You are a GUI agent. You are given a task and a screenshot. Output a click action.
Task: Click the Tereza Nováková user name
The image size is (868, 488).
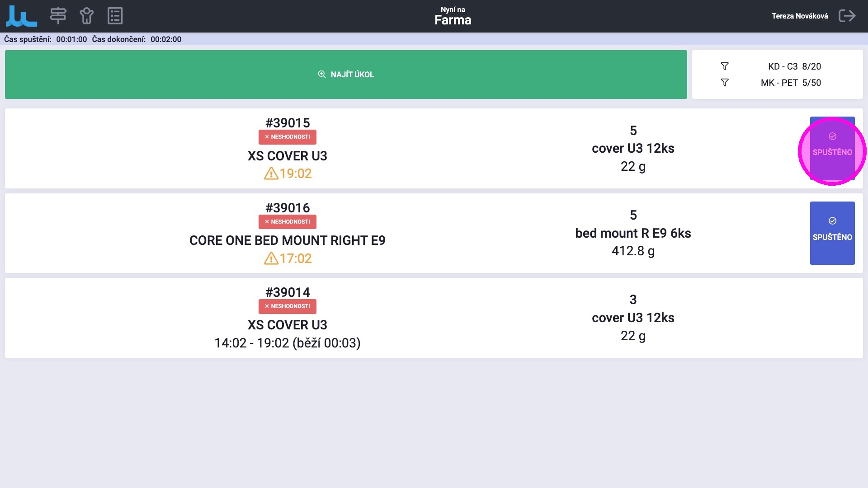tap(800, 16)
